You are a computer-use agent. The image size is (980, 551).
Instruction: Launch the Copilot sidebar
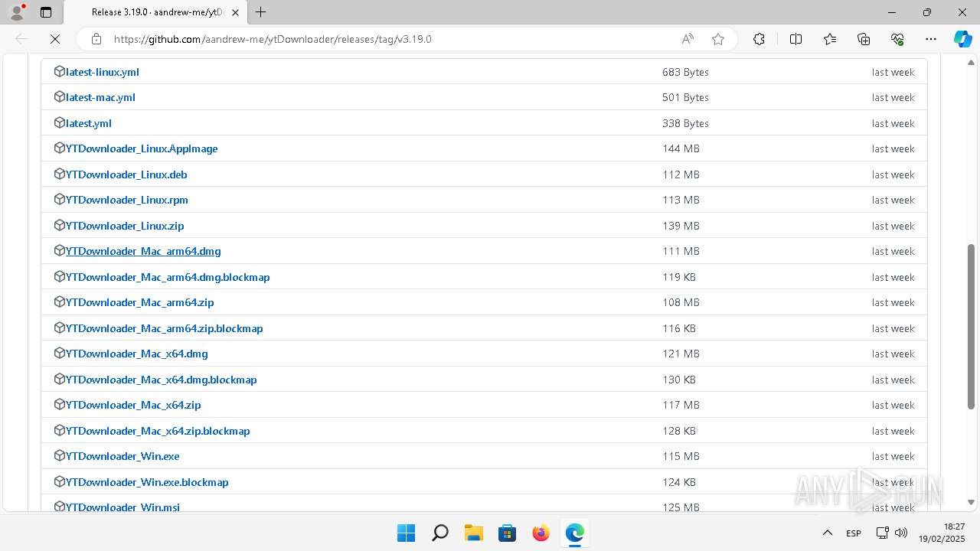coord(962,39)
